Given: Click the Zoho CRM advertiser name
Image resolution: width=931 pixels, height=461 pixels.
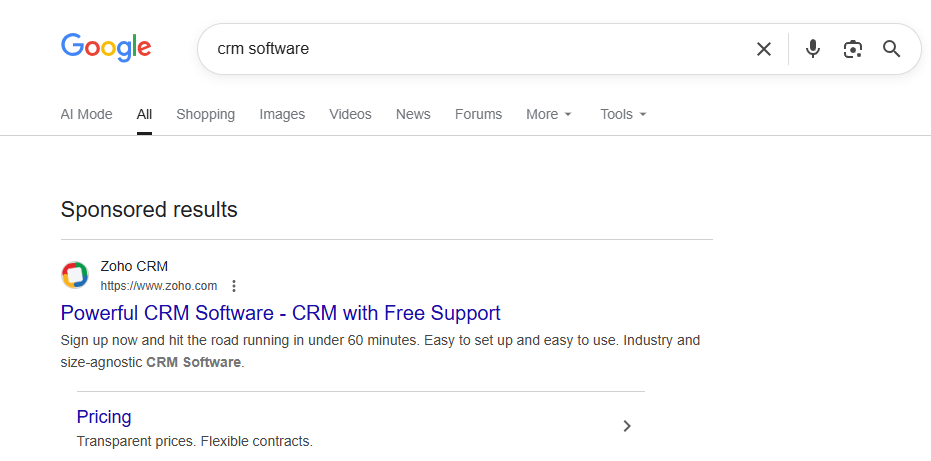Looking at the screenshot, I should tap(134, 266).
